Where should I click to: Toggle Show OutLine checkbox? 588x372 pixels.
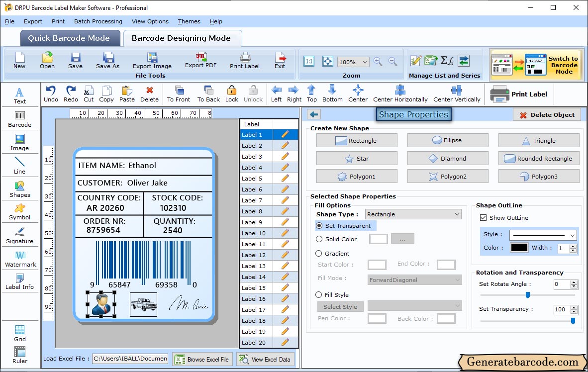(x=484, y=217)
